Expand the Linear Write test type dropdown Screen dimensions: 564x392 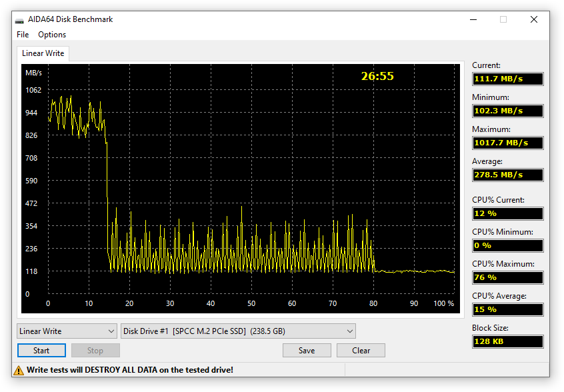[67, 331]
